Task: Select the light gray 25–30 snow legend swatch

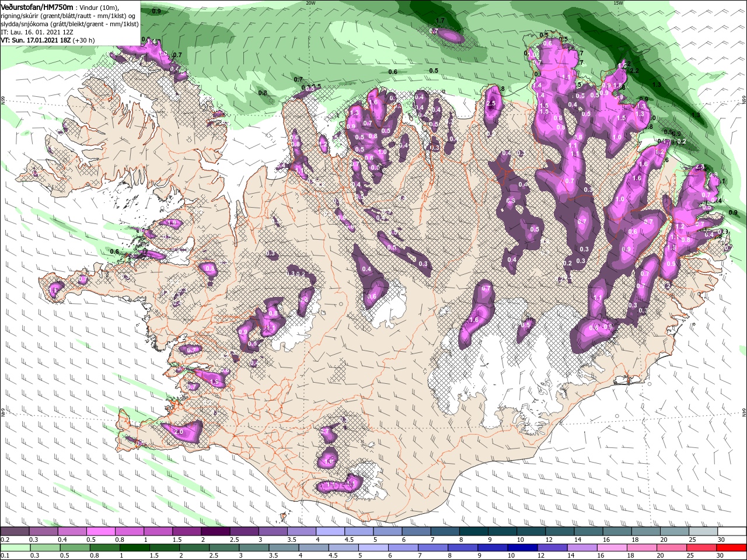Action: pos(703,531)
